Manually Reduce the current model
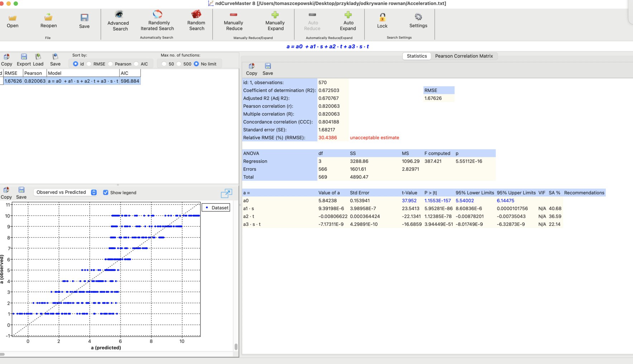The width and height of the screenshot is (633, 364). (234, 22)
